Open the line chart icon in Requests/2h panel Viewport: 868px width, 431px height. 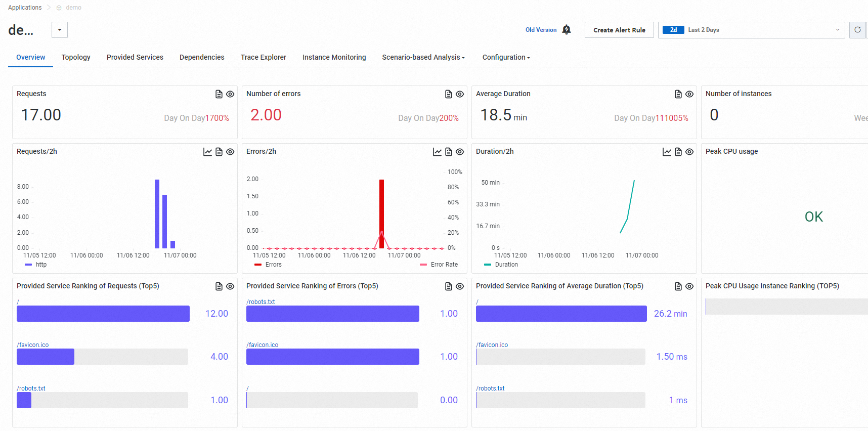click(x=207, y=152)
